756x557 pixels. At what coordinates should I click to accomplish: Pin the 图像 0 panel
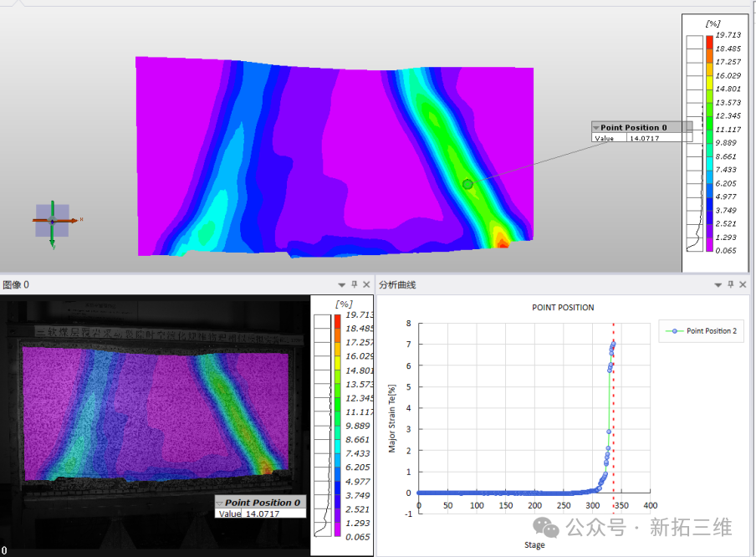pyautogui.click(x=353, y=284)
